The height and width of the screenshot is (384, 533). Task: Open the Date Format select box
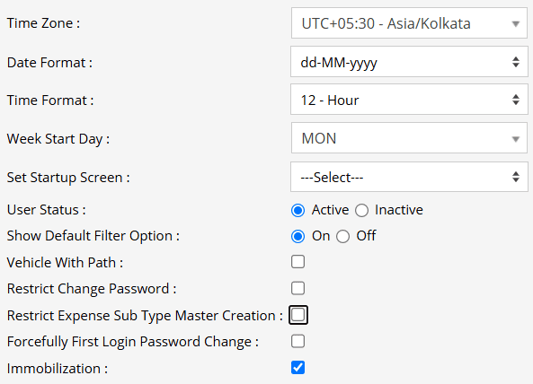point(409,62)
